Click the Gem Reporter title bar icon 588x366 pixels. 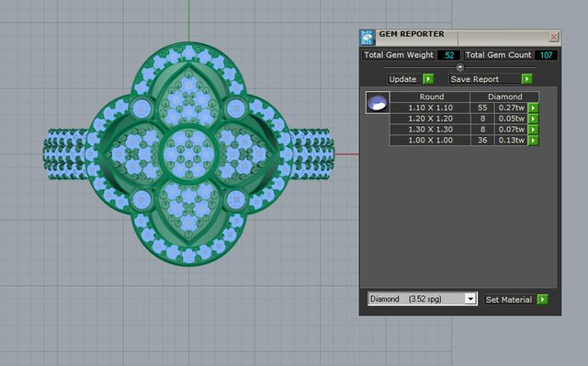point(367,38)
